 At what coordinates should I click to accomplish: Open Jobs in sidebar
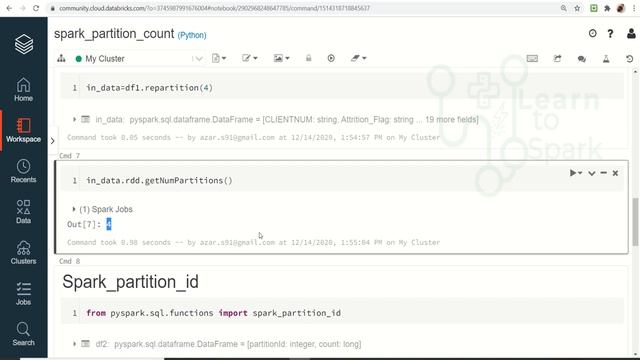(x=23, y=293)
